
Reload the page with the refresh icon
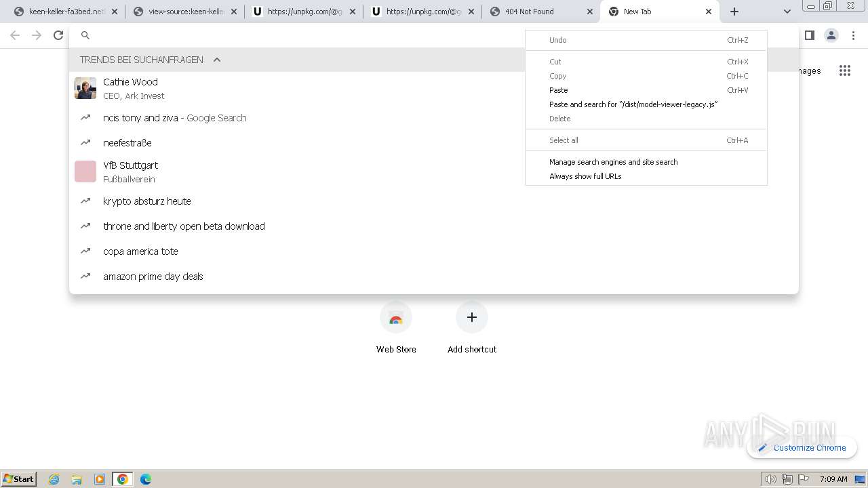click(58, 35)
